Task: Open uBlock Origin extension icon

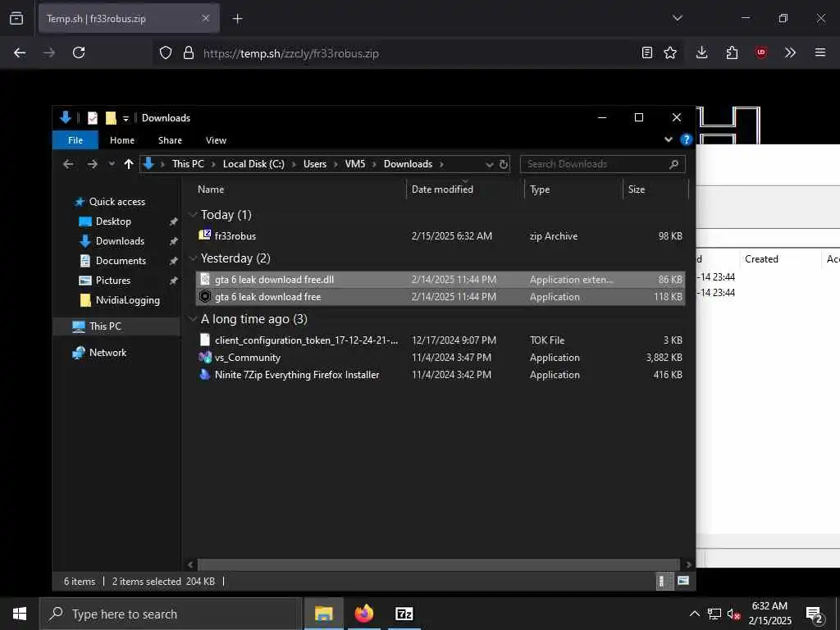Action: click(x=761, y=52)
